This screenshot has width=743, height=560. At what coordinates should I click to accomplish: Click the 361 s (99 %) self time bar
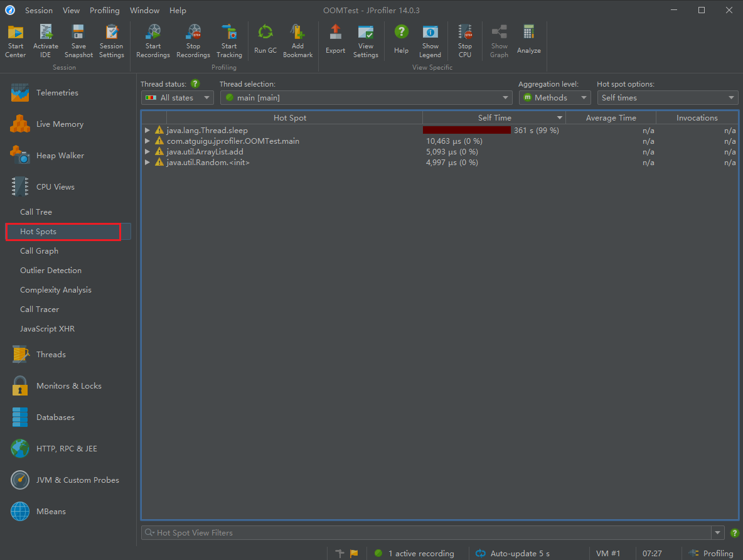[x=467, y=131]
